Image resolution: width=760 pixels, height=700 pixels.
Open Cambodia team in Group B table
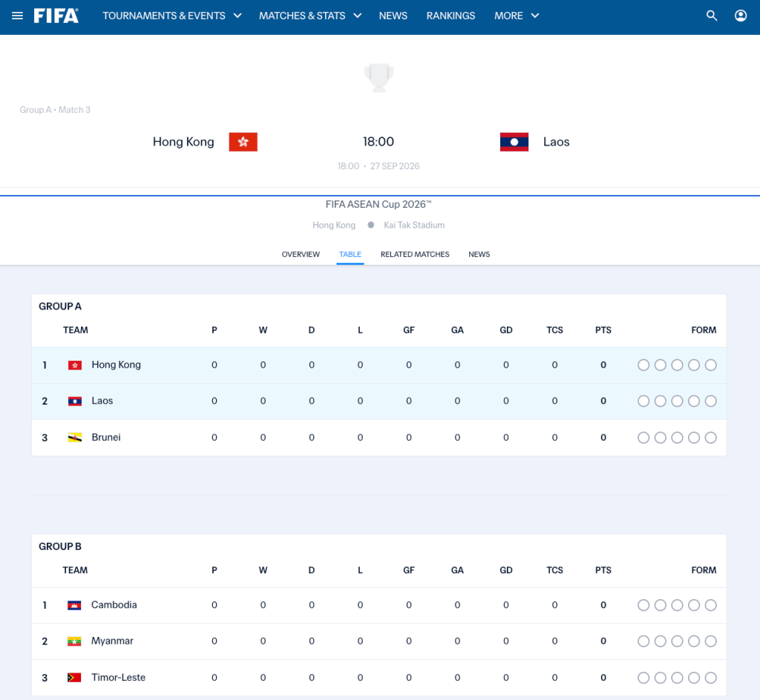(x=114, y=604)
